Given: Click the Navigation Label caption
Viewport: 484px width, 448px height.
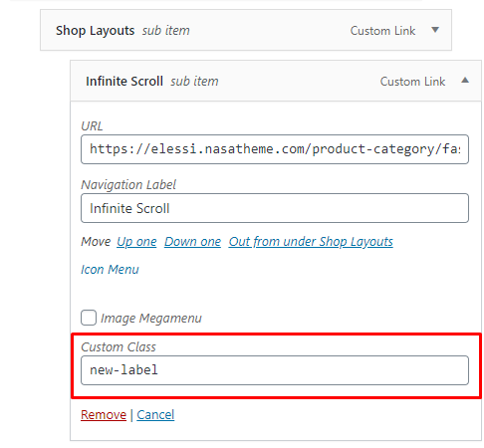Looking at the screenshot, I should coord(128,185).
